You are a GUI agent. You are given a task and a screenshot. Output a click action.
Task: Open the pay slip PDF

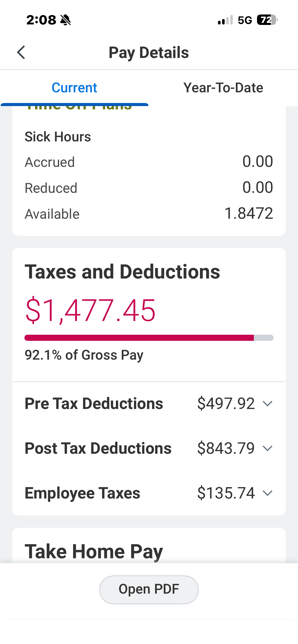coord(149,589)
